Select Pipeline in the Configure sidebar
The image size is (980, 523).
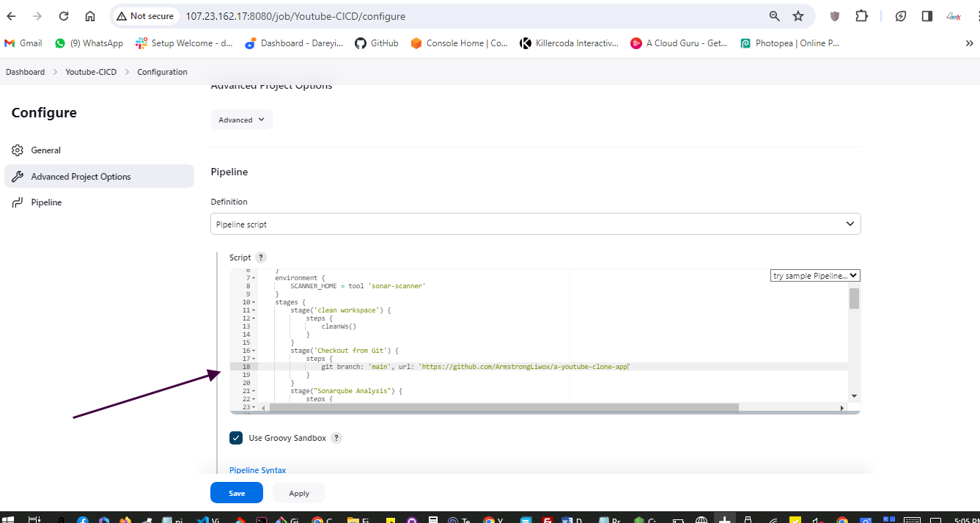(46, 202)
